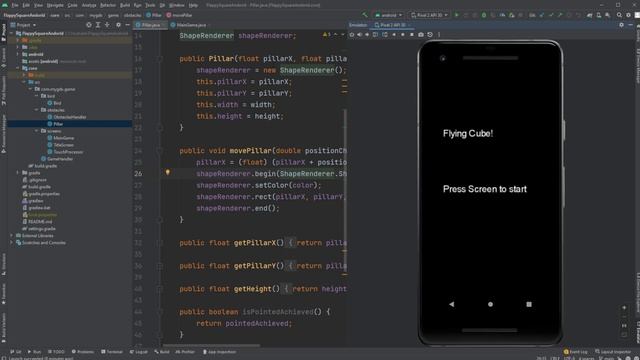Open the android run configuration dropdown
The width and height of the screenshot is (640, 360).
tap(388, 15)
